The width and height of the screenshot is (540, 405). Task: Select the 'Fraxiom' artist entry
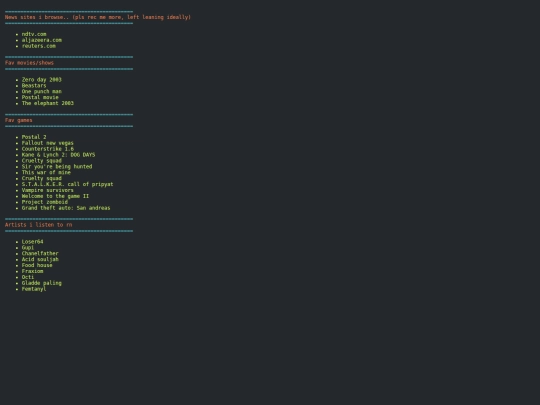pyautogui.click(x=32, y=271)
